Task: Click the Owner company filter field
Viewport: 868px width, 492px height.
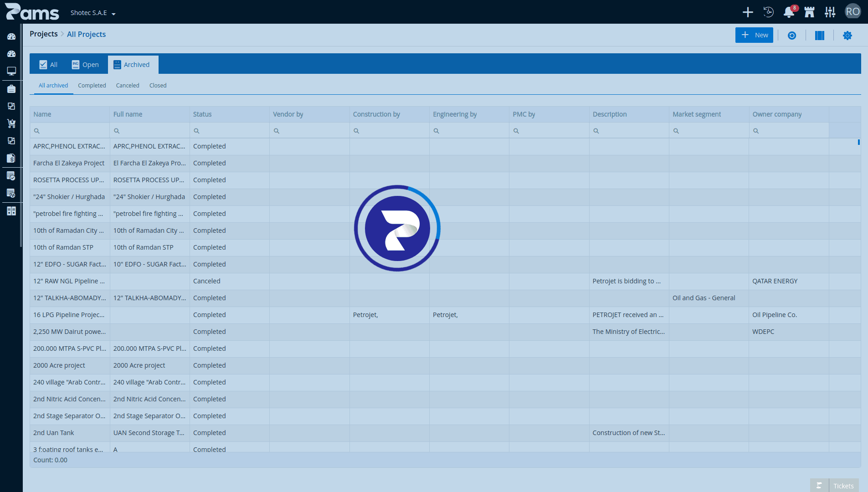Action: [x=789, y=131]
